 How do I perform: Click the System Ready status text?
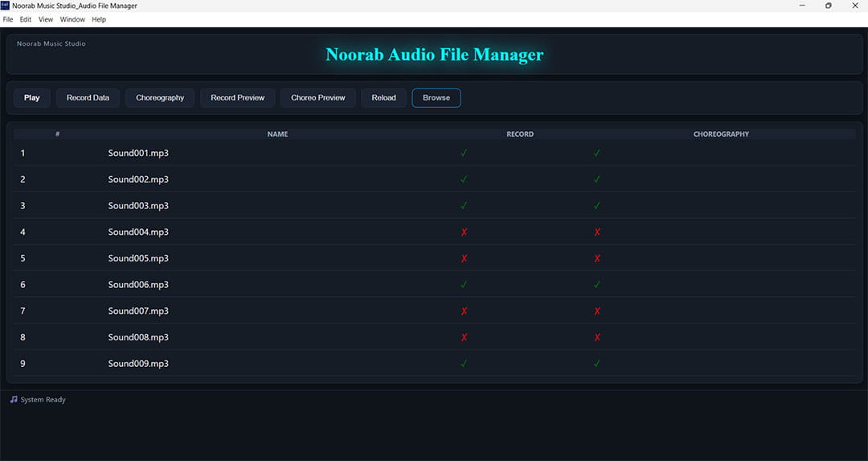pos(43,400)
